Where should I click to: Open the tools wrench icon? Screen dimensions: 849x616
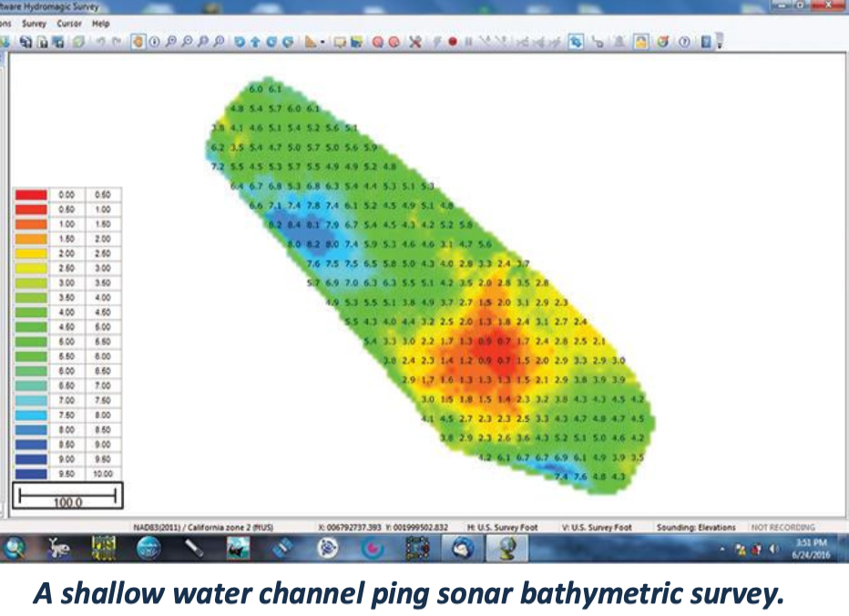click(x=414, y=42)
